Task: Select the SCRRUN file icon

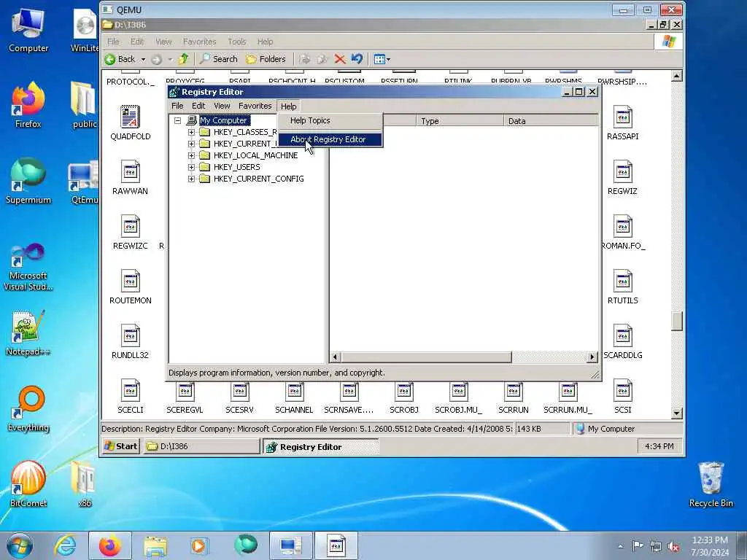Action: coord(513,397)
